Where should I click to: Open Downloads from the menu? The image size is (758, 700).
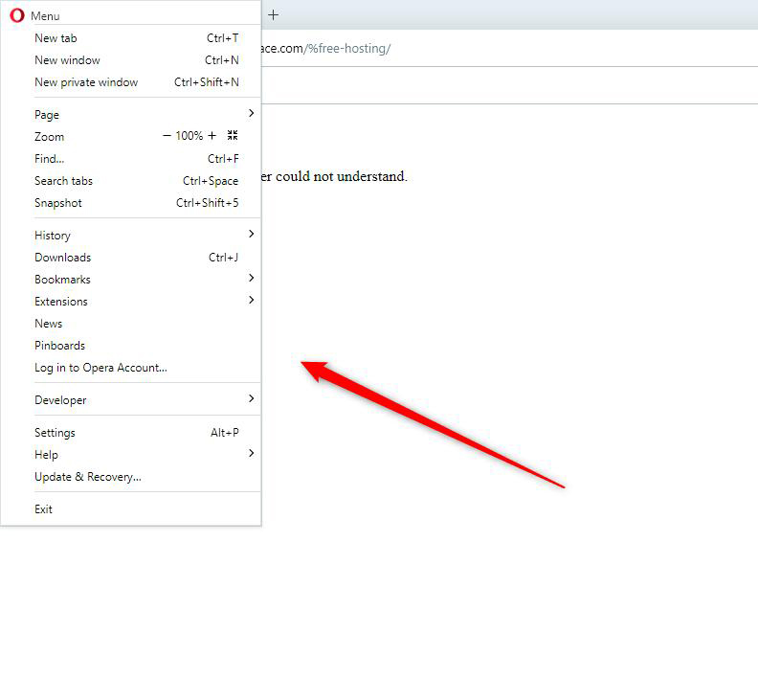tap(63, 258)
